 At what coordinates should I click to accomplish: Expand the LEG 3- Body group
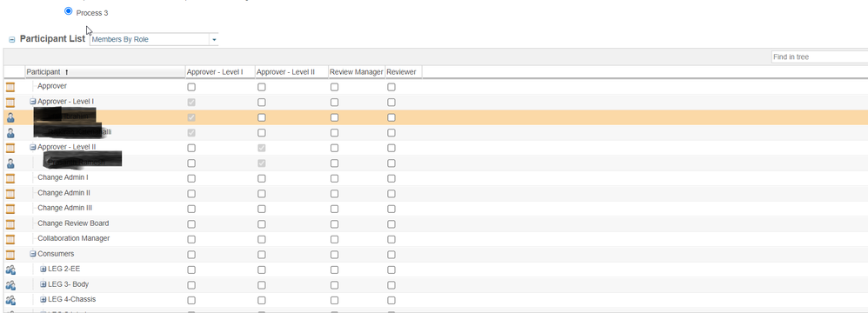pos(43,284)
